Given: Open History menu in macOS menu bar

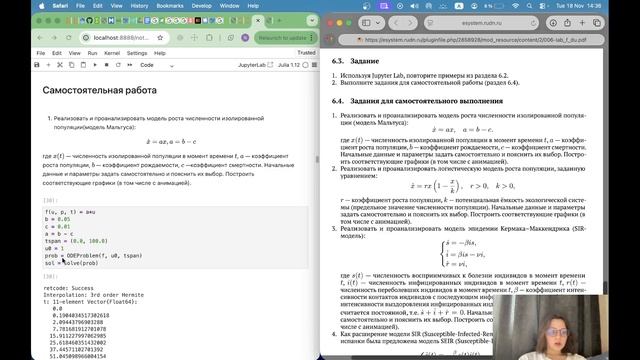Looking at the screenshot, I should (x=139, y=6).
